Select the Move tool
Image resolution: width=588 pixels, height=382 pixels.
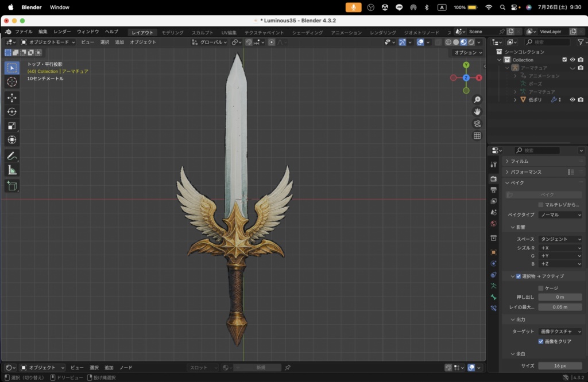(x=12, y=98)
